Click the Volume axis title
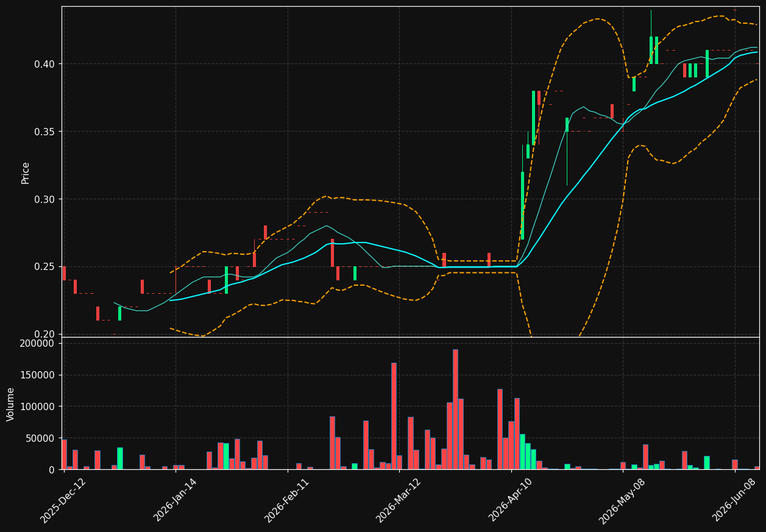Image resolution: width=766 pixels, height=532 pixels. pyautogui.click(x=11, y=404)
